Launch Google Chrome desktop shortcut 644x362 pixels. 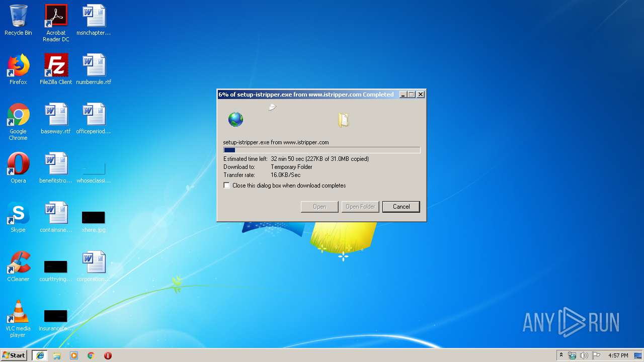[18, 122]
